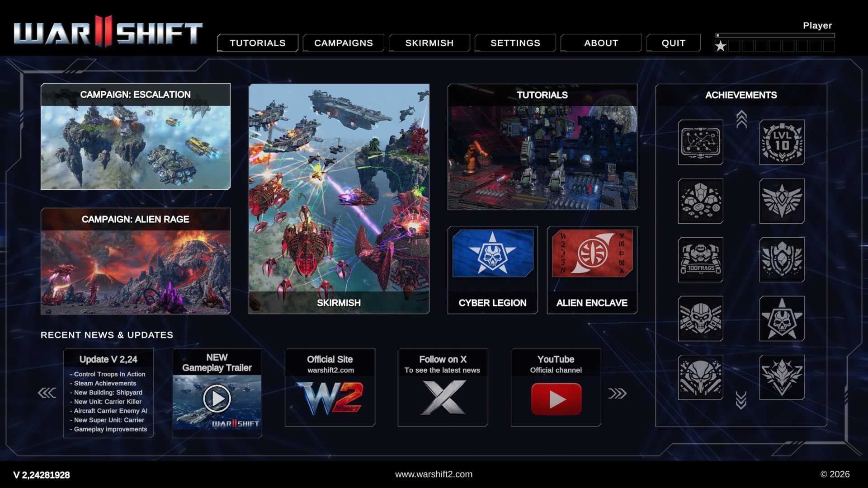Open the skull with crossed guns achievement

[700, 319]
